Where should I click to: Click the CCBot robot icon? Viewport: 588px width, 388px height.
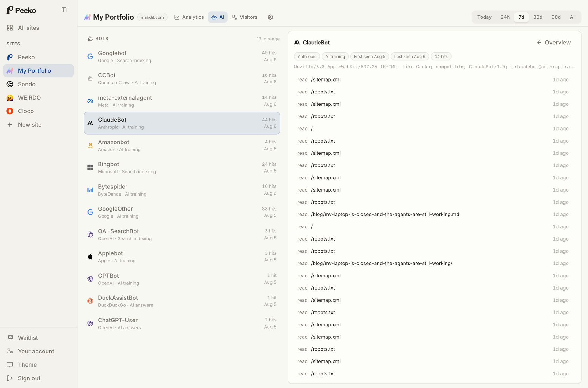pos(90,79)
